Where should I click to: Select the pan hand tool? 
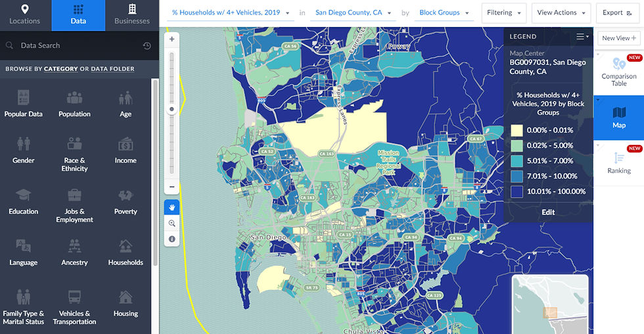(x=172, y=207)
